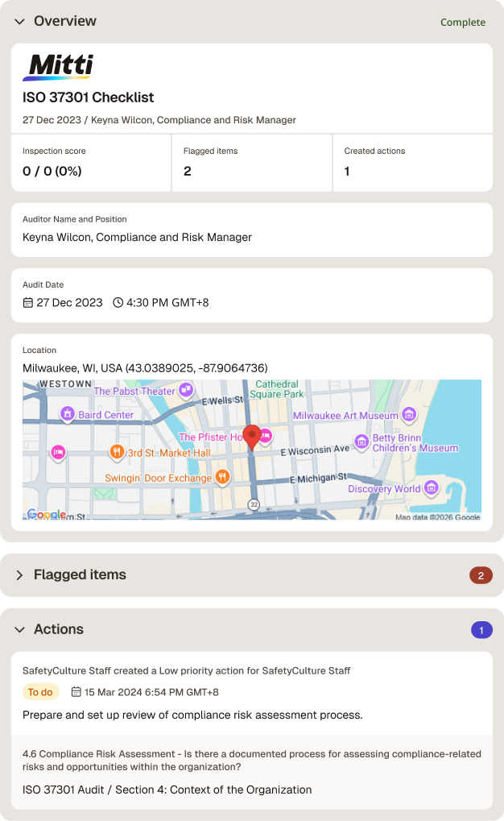Open the Flagged items summary card
This screenshot has height=821, width=504.
coord(252,163)
